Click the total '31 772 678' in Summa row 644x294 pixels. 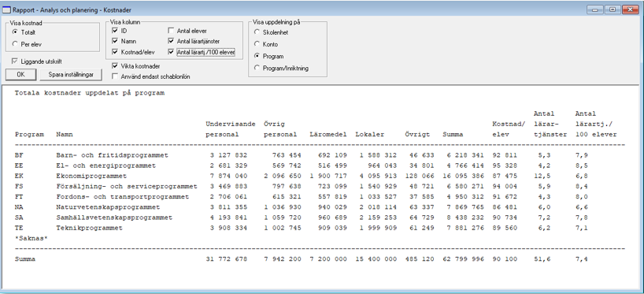(x=226, y=259)
